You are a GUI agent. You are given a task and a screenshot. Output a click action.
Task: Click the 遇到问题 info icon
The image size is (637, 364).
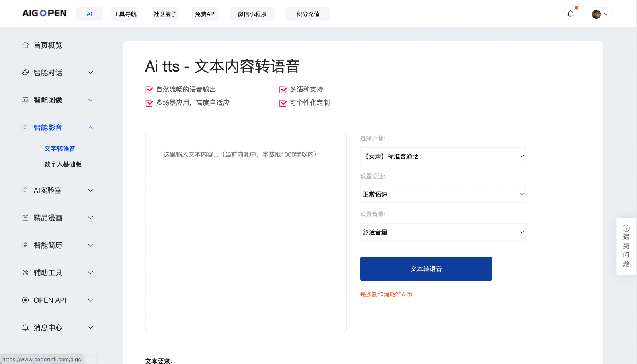pos(626,228)
